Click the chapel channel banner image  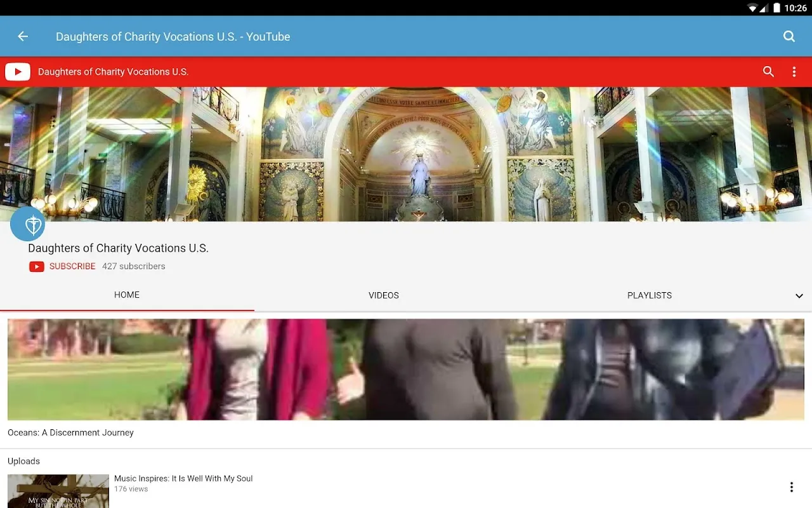(406, 154)
